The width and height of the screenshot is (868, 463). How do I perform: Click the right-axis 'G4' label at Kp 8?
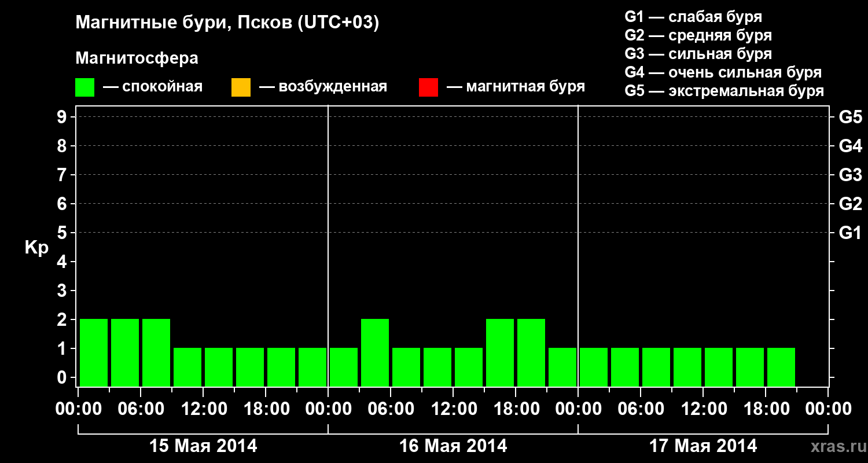coord(850,146)
